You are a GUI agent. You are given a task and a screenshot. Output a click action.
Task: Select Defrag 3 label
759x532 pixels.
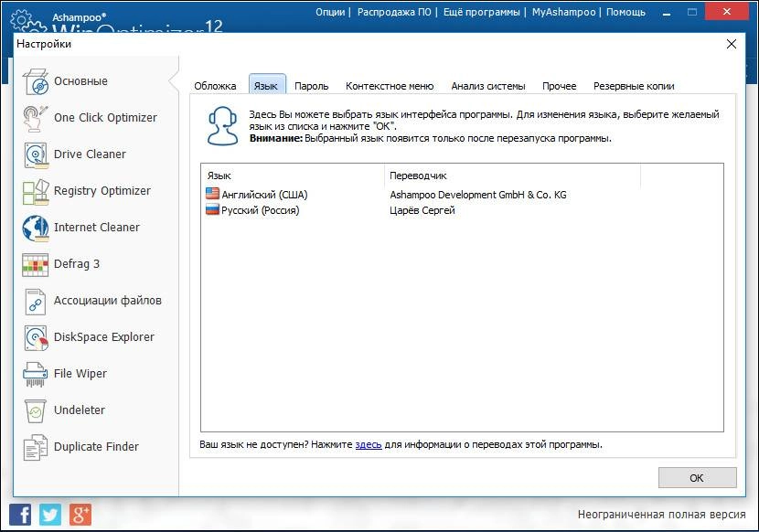click(77, 264)
